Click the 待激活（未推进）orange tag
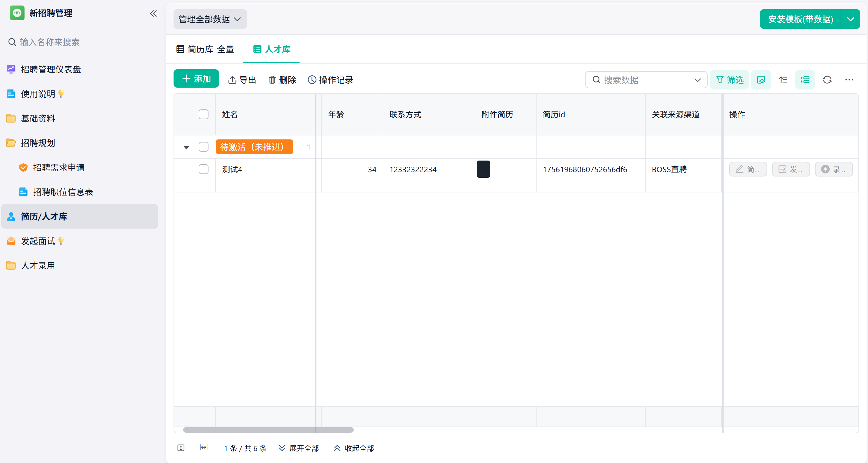This screenshot has width=868, height=463. point(254,147)
